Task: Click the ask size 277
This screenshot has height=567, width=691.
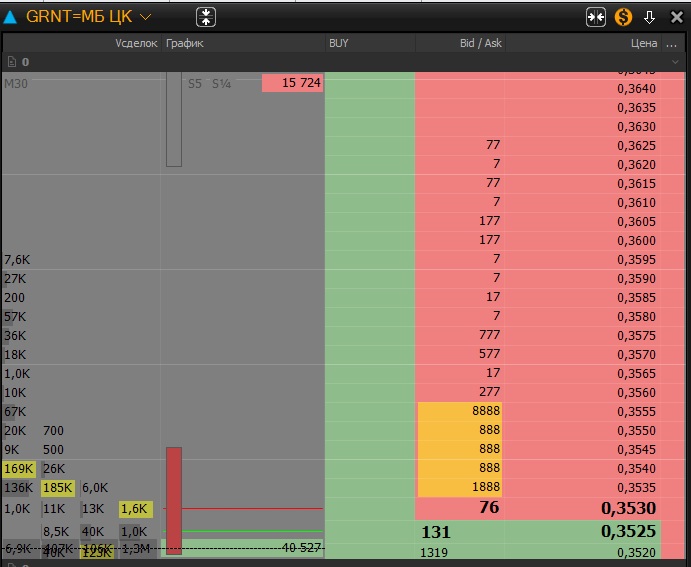Action: [490, 392]
